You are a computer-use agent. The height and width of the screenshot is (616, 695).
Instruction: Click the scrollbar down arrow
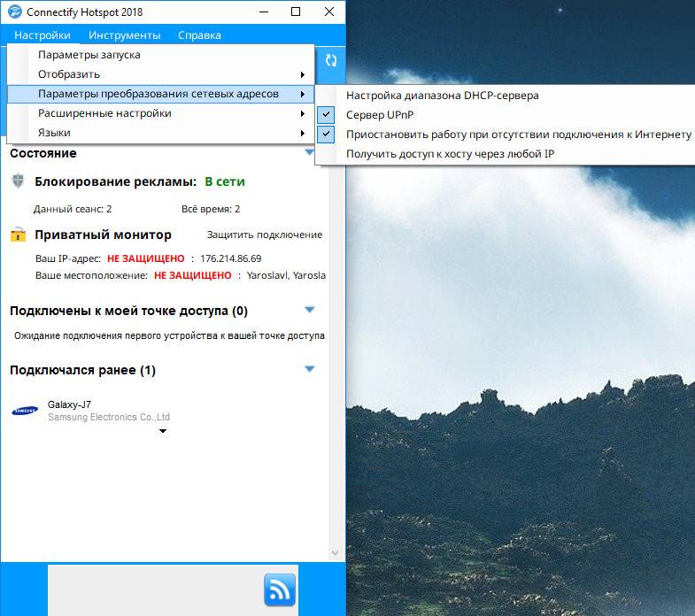(335, 552)
